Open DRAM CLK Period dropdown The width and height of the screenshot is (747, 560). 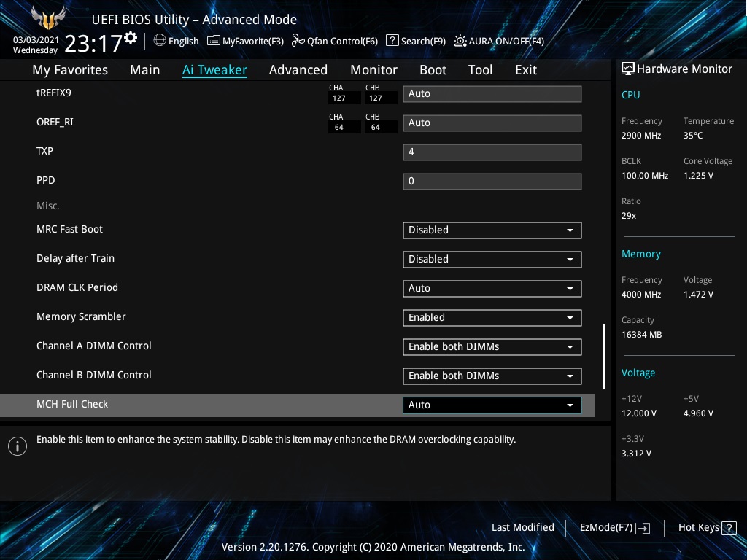tap(492, 289)
